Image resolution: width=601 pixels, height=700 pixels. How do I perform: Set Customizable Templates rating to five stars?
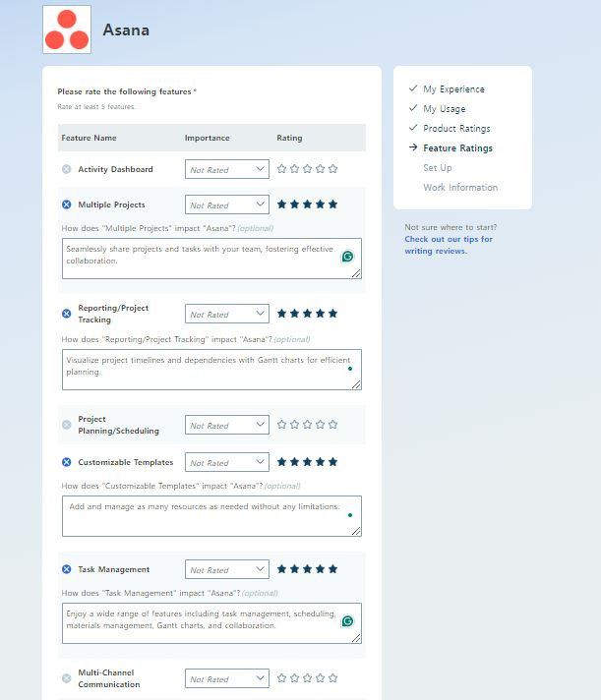pyautogui.click(x=332, y=462)
